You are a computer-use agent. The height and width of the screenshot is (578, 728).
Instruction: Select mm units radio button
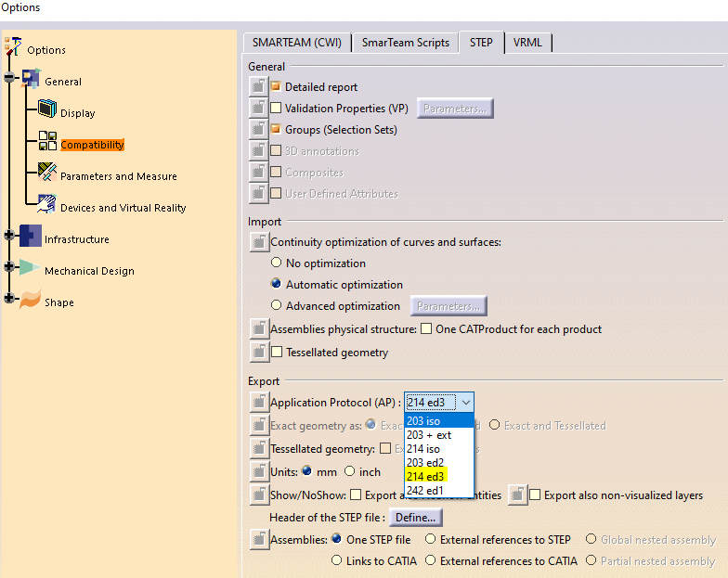[306, 471]
